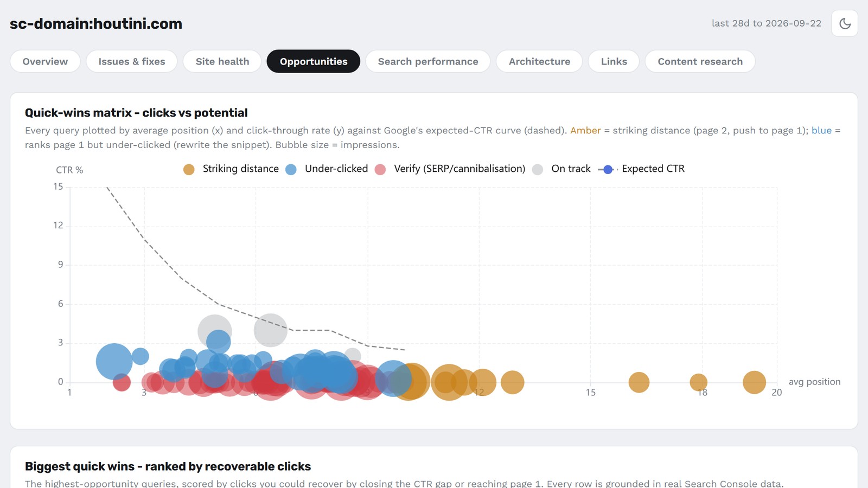Click the amber bubble nearest position 20
Viewport: 868px width, 488px height.
754,382
